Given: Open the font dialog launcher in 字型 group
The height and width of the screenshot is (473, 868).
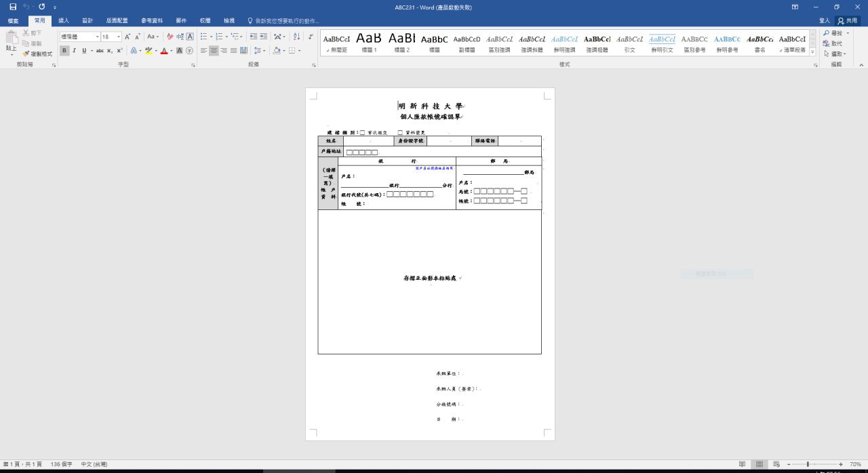Looking at the screenshot, I should pyautogui.click(x=193, y=65).
